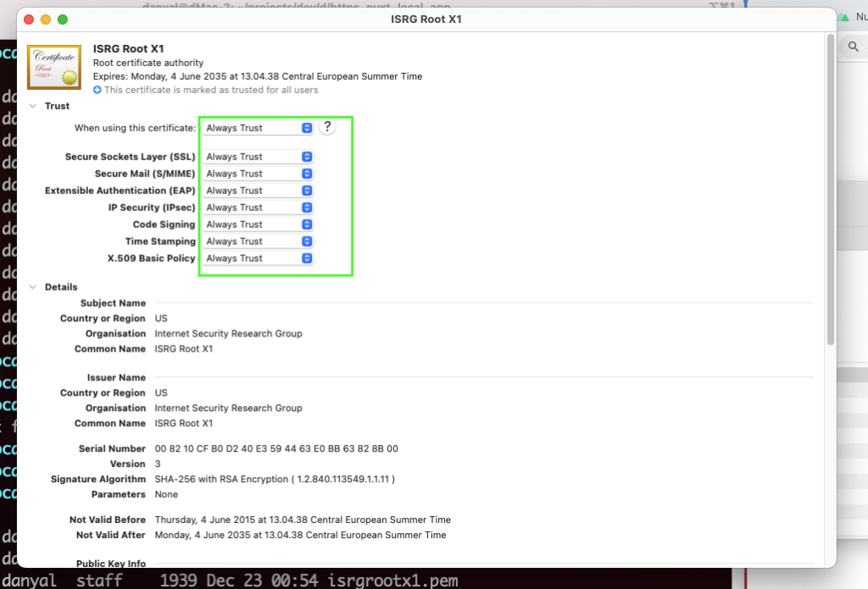This screenshot has width=868, height=589.
Task: Click the vertical scrollbar of certificate window
Action: (831, 190)
